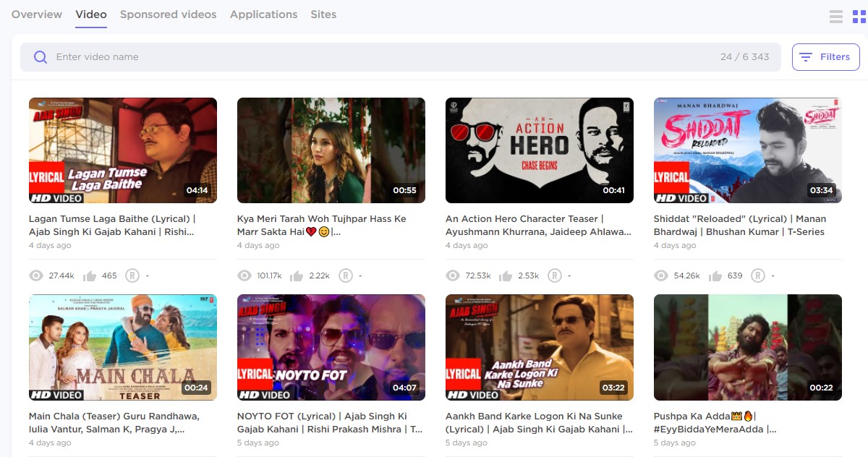Click likes thumb icon for Shiddat Reloaded video

tap(715, 276)
